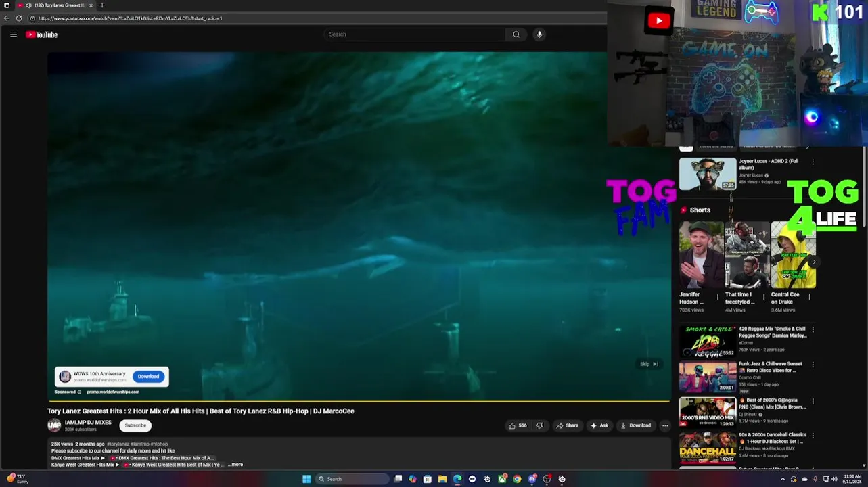This screenshot has width=868, height=487.
Task: Open the Ask AI button
Action: click(599, 425)
